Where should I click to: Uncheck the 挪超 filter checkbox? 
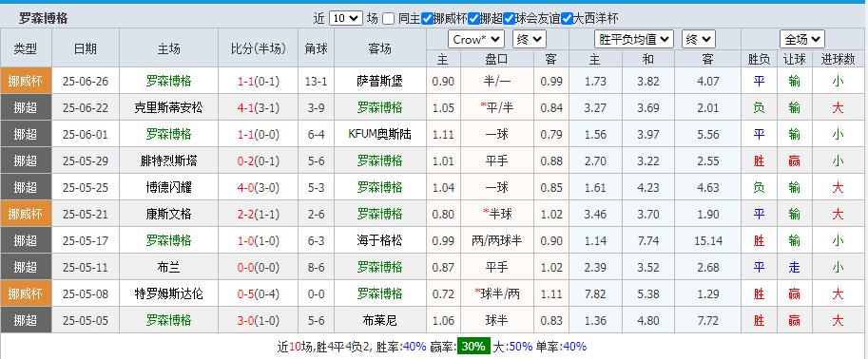coord(473,18)
